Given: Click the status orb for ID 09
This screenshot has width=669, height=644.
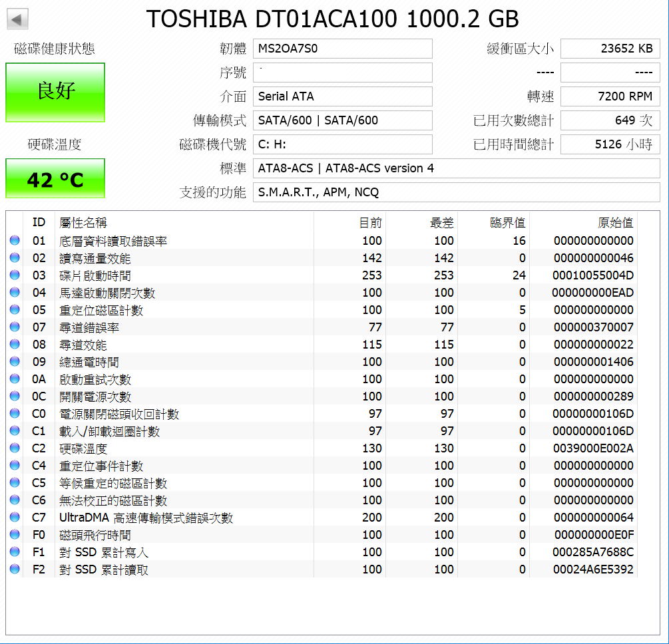Looking at the screenshot, I should click(x=15, y=361).
